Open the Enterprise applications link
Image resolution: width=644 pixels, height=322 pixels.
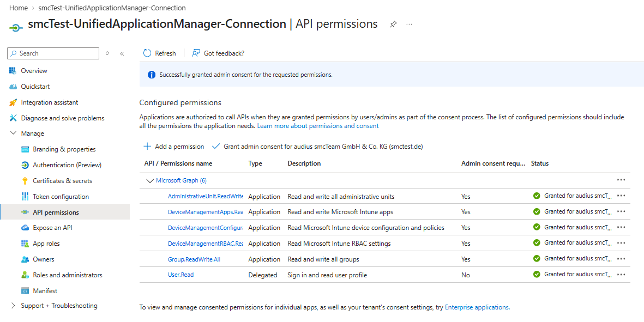pos(477,307)
